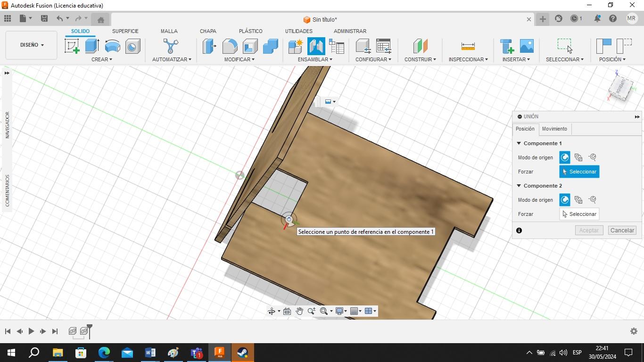Click the ViewCube orientation widget
644x362 pixels.
click(x=621, y=87)
